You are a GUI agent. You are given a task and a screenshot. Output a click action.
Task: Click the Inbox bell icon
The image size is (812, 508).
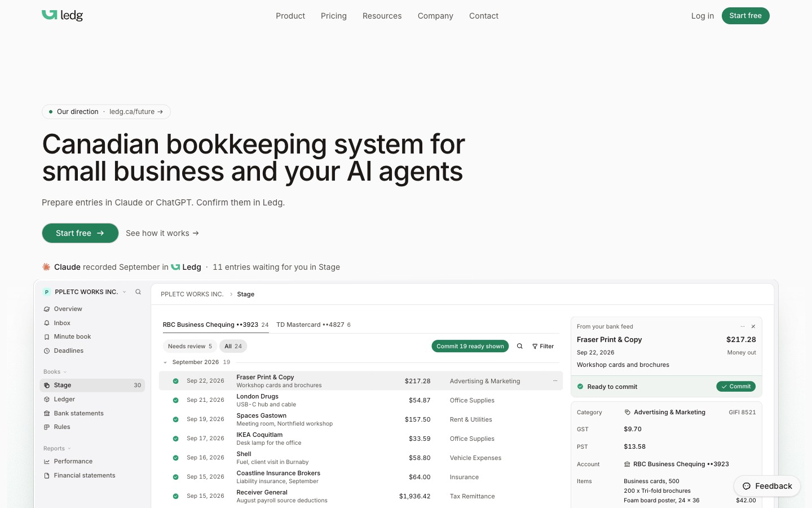point(47,323)
